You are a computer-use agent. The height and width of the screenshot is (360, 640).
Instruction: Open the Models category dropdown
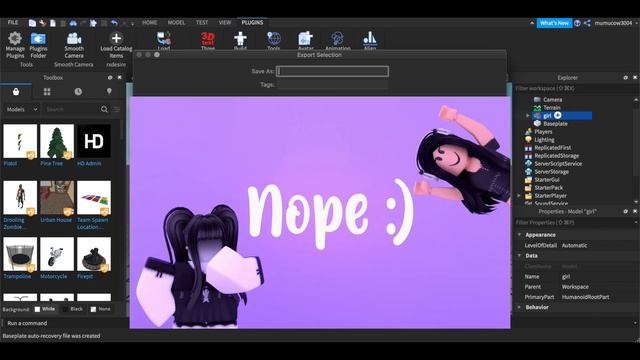click(22, 109)
